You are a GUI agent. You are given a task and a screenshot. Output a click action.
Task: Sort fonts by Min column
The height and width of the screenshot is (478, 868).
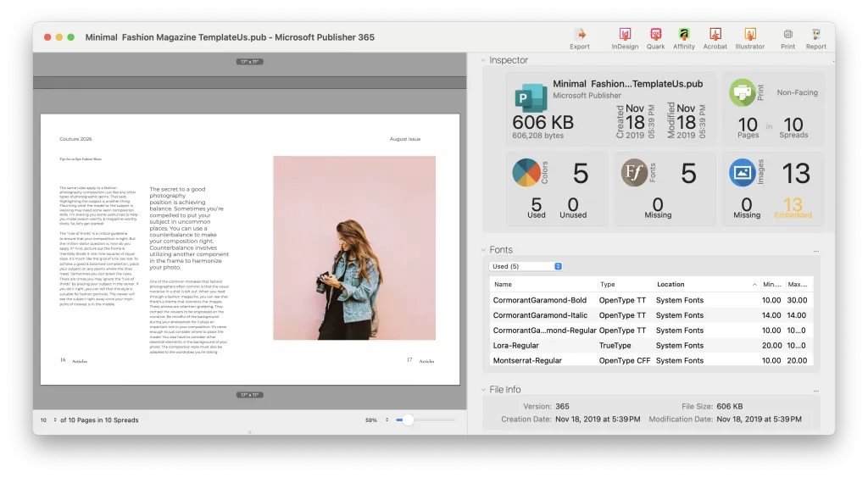coord(771,285)
